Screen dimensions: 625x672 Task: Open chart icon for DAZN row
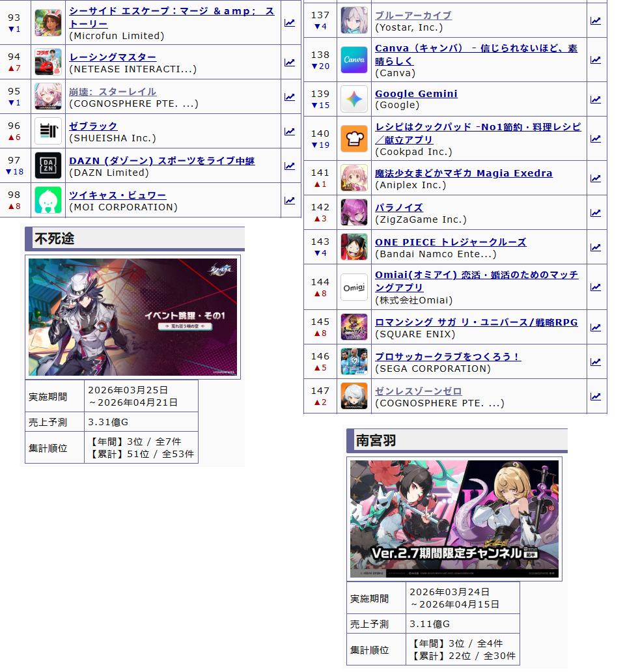[290, 166]
